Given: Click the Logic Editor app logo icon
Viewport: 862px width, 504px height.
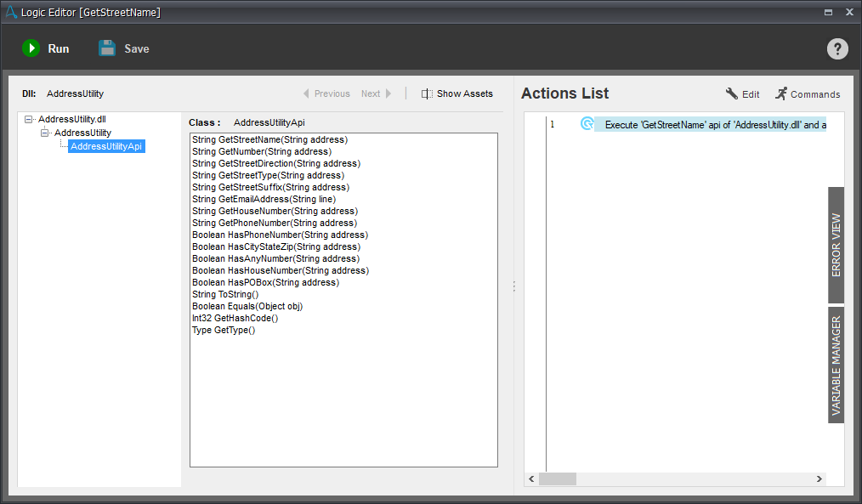Looking at the screenshot, I should pyautogui.click(x=11, y=12).
